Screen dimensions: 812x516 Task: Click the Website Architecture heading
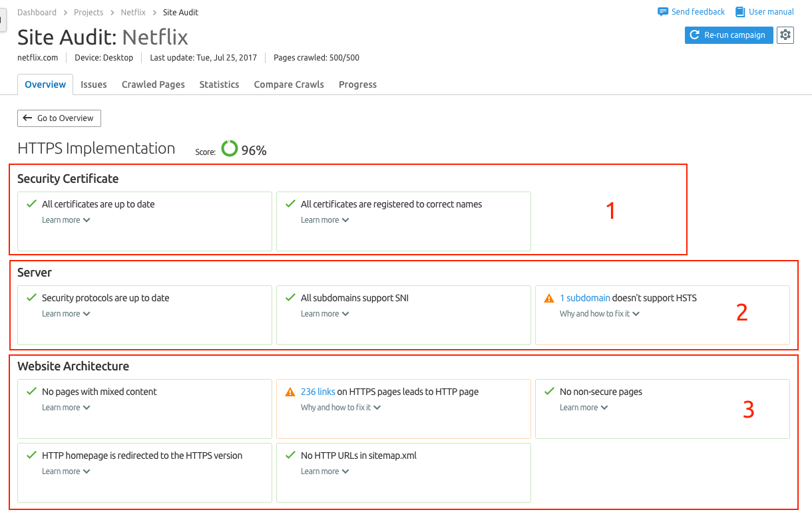pyautogui.click(x=73, y=366)
